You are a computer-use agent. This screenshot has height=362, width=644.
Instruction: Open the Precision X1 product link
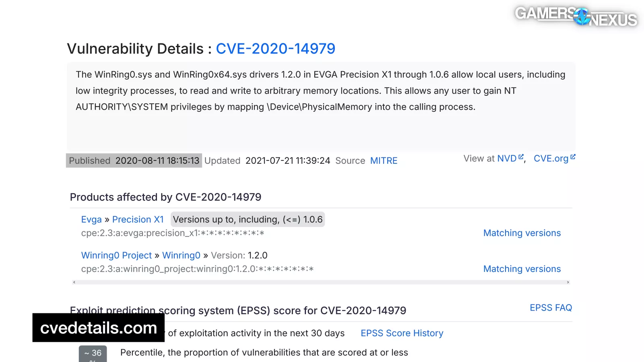[x=138, y=220]
